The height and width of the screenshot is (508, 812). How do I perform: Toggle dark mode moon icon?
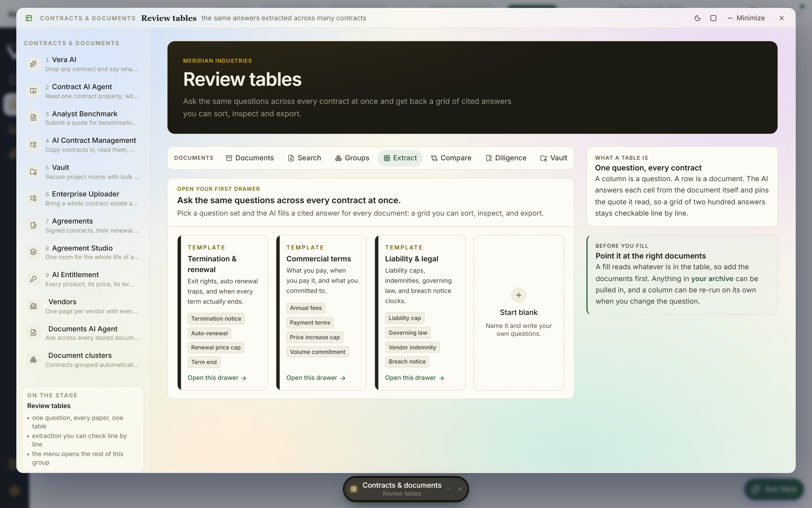point(697,18)
